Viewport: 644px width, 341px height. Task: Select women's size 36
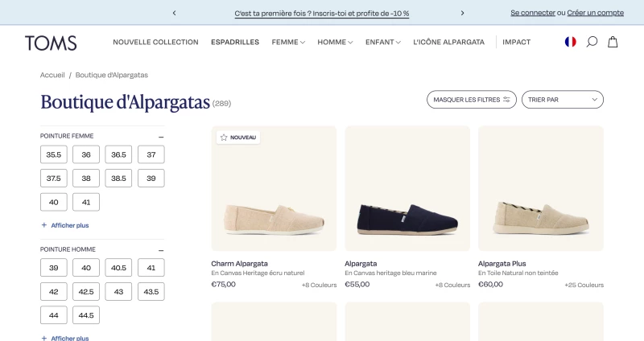click(x=86, y=154)
